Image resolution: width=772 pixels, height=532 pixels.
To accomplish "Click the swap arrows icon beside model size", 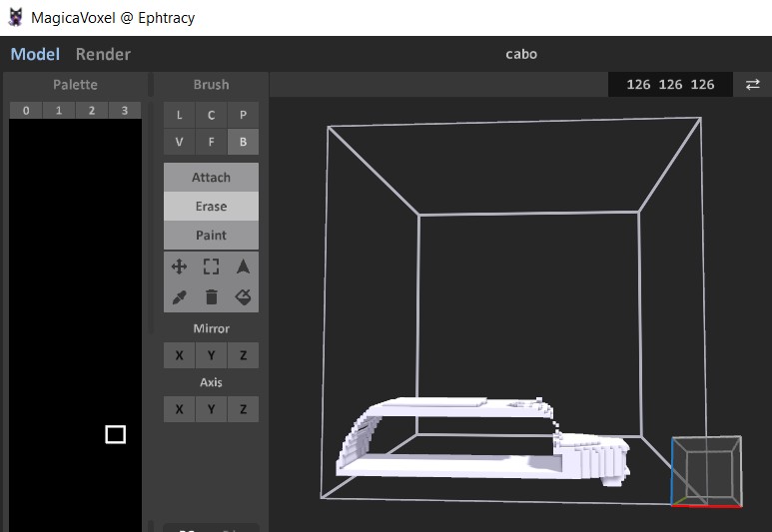I will (752, 85).
